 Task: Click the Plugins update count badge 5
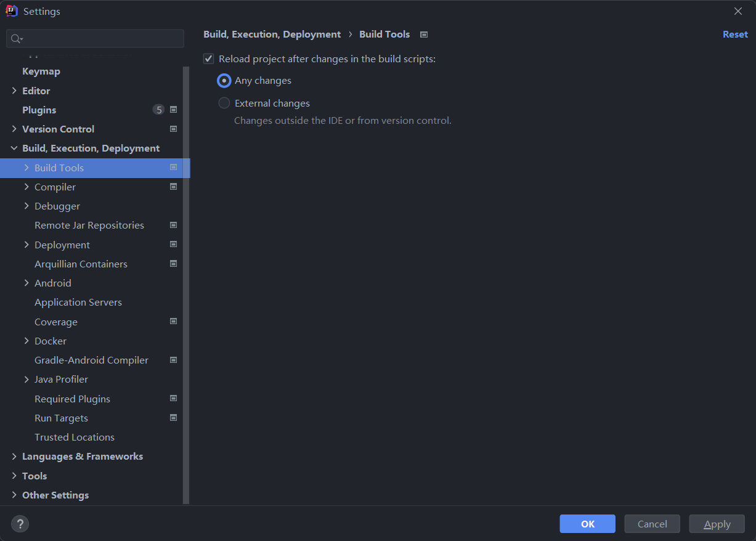(x=159, y=110)
